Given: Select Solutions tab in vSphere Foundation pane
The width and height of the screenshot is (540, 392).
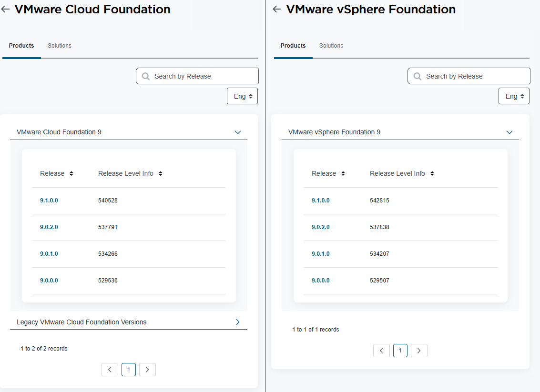Looking at the screenshot, I should pyautogui.click(x=331, y=45).
